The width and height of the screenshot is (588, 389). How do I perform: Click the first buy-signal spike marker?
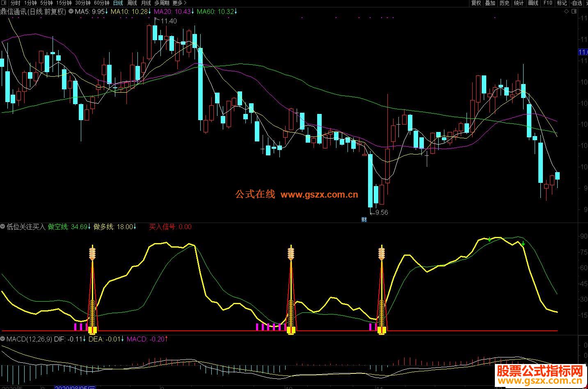pyautogui.click(x=92, y=289)
